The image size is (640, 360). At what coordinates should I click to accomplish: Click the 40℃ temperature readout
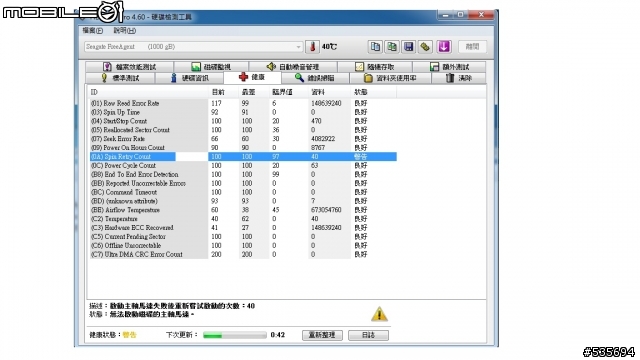329,47
